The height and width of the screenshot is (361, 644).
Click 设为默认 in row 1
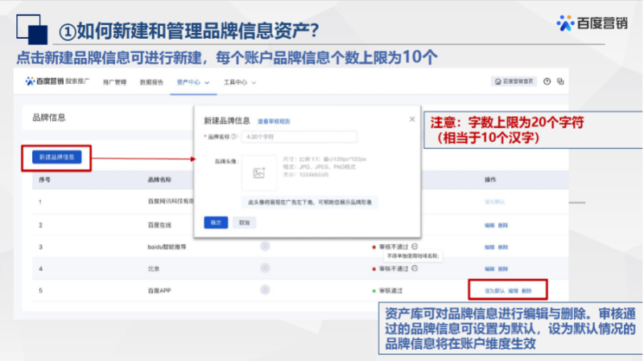[494, 202]
